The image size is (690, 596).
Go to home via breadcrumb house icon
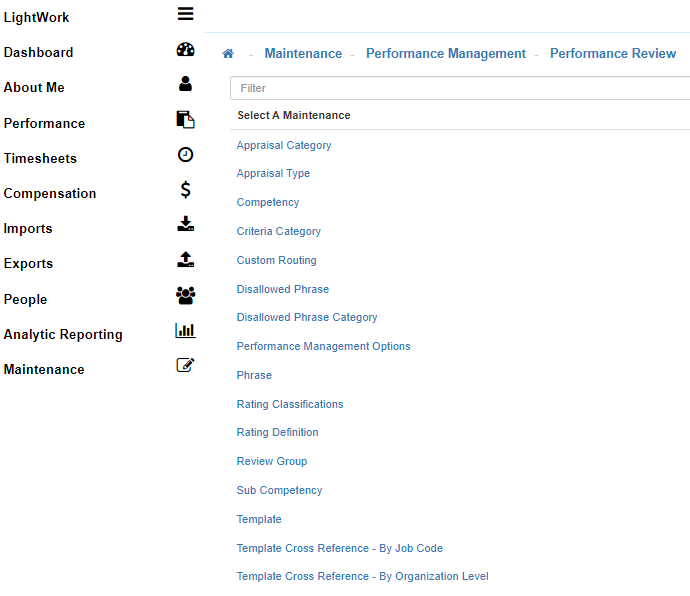(228, 54)
